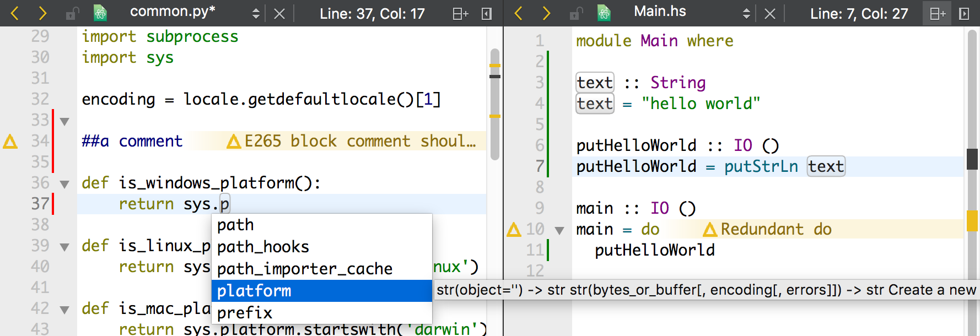The height and width of the screenshot is (336, 980).
Task: Toggle left pane side panel icon
Action: coord(487,13)
